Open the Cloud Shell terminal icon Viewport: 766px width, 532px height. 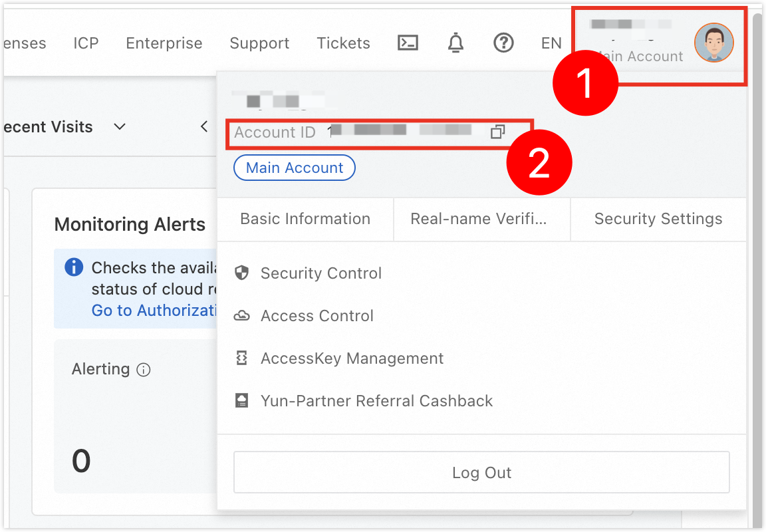click(x=408, y=43)
